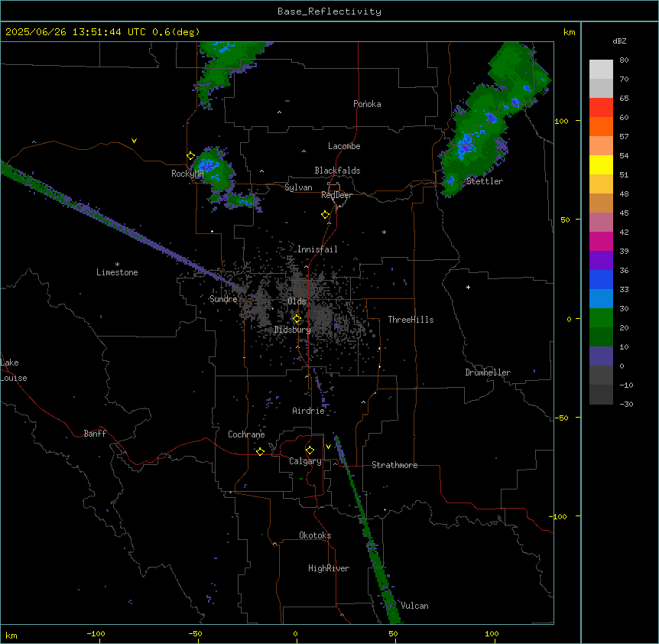The width and height of the screenshot is (659, 644).
Task: Click the yellow diamond marker above Calgary
Action: click(310, 450)
